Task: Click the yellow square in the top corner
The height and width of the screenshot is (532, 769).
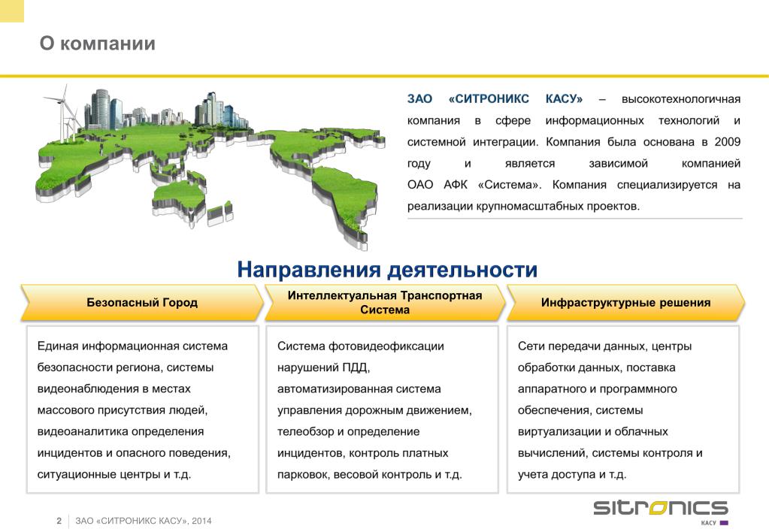Action: pyautogui.click(x=12, y=11)
